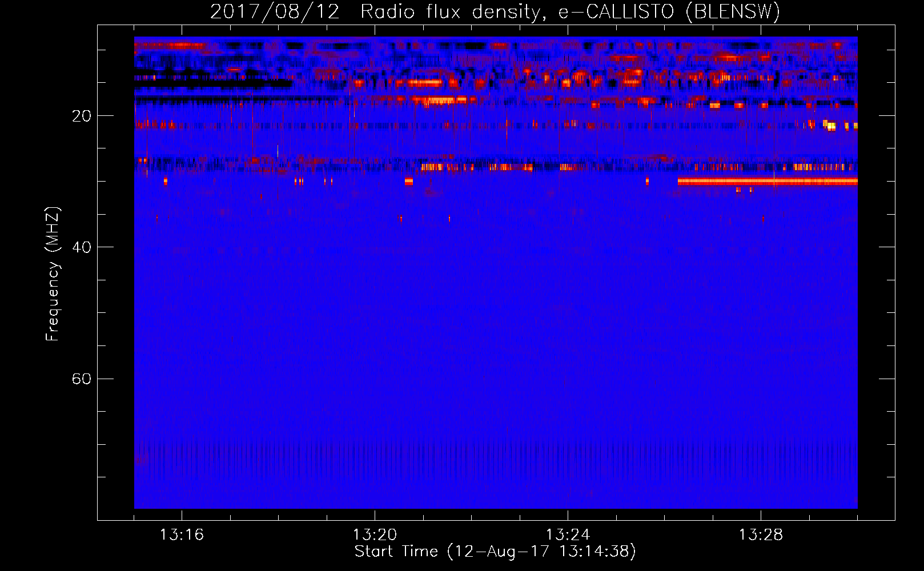Click the 13:20 time tick label
The width and height of the screenshot is (924, 571).
click(375, 535)
